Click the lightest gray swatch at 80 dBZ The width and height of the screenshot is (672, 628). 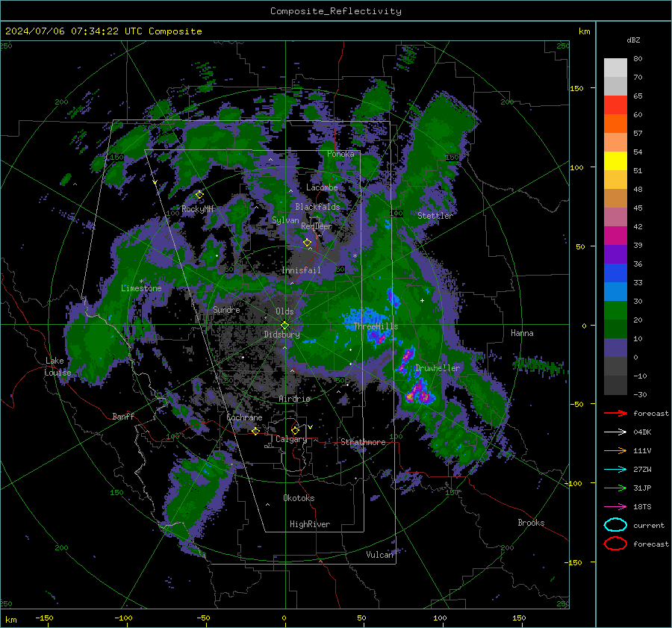click(x=615, y=67)
